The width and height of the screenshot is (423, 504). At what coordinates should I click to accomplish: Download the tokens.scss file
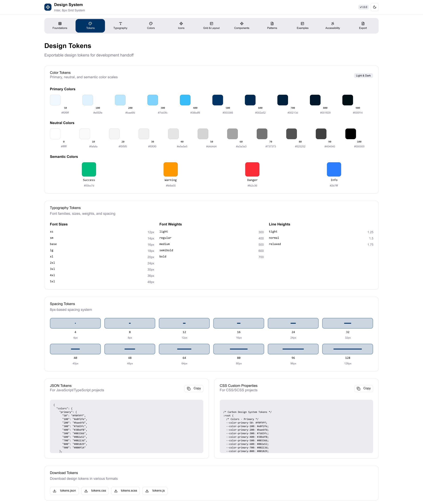pyautogui.click(x=126, y=491)
